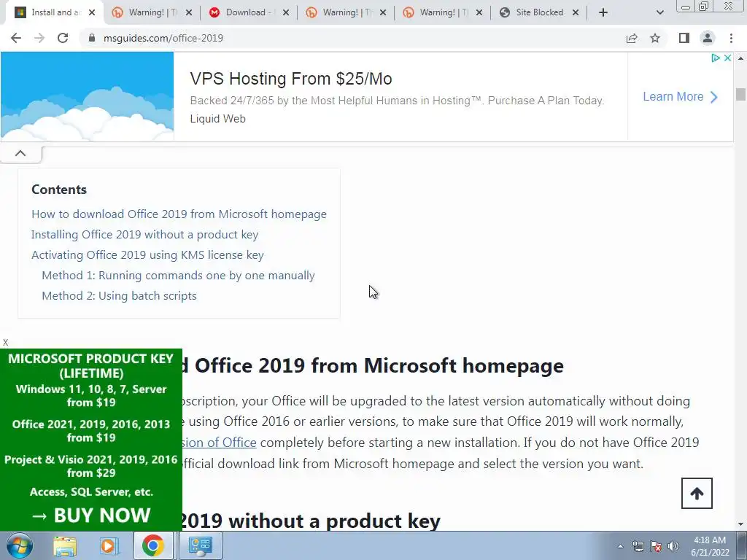Click the scrollbar down arrow
The image size is (747, 560).
pos(740,525)
